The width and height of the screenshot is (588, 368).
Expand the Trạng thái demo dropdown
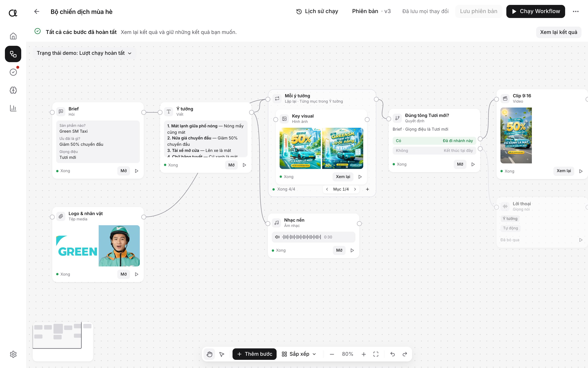[x=84, y=53]
